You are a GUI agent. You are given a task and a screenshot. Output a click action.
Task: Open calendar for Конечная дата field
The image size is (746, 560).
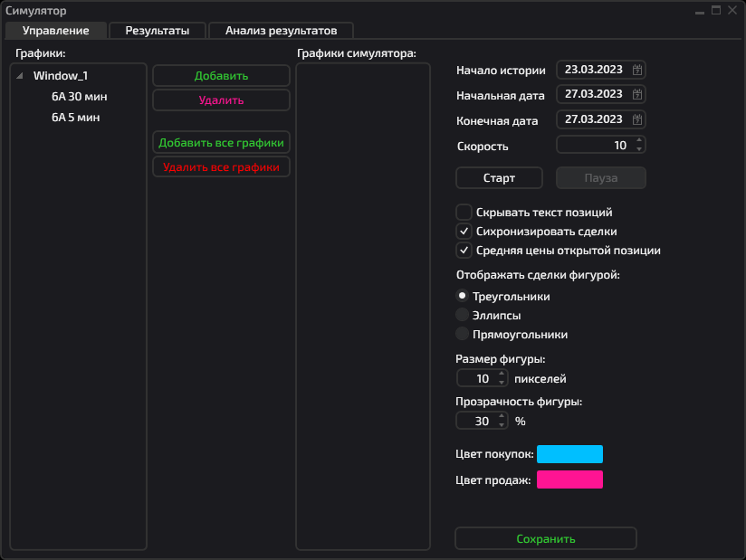click(x=637, y=119)
